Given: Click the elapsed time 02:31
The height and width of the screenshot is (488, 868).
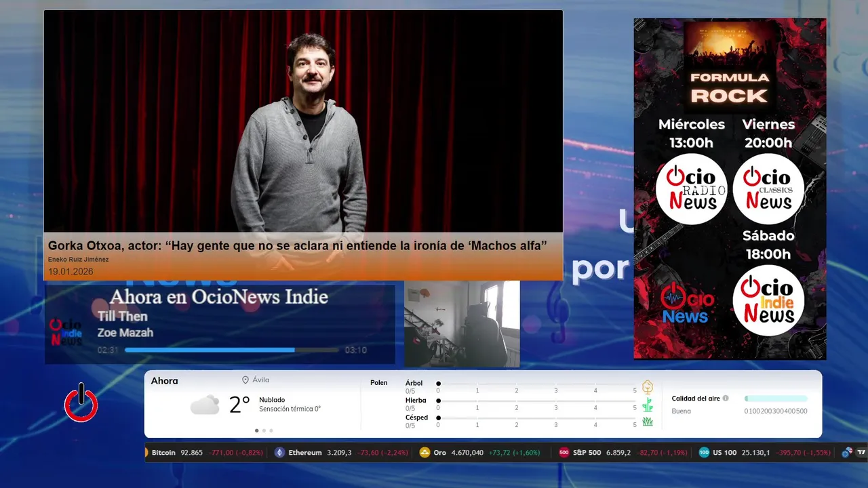Looking at the screenshot, I should [x=108, y=350].
